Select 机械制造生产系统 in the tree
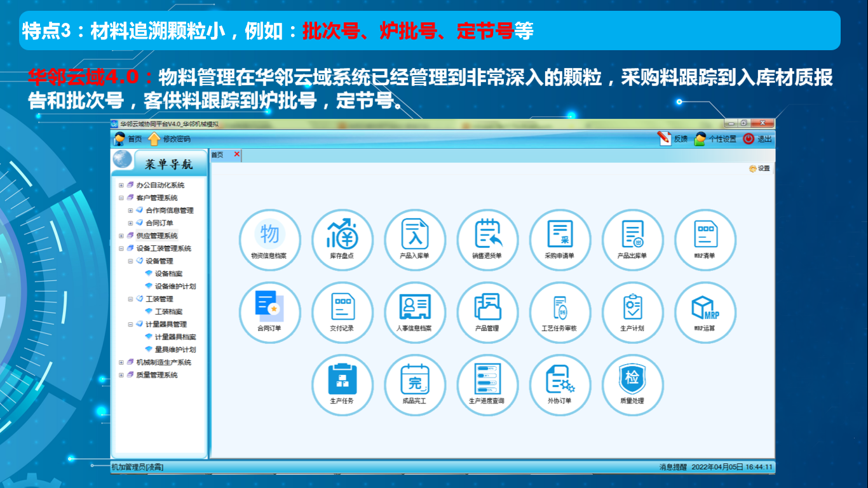Viewport: 868px width, 488px height. coord(163,362)
